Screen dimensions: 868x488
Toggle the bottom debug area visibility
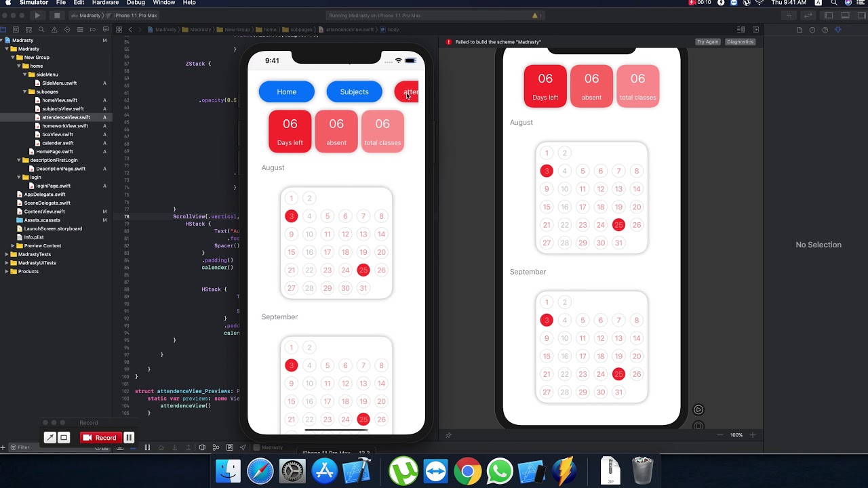point(845,15)
